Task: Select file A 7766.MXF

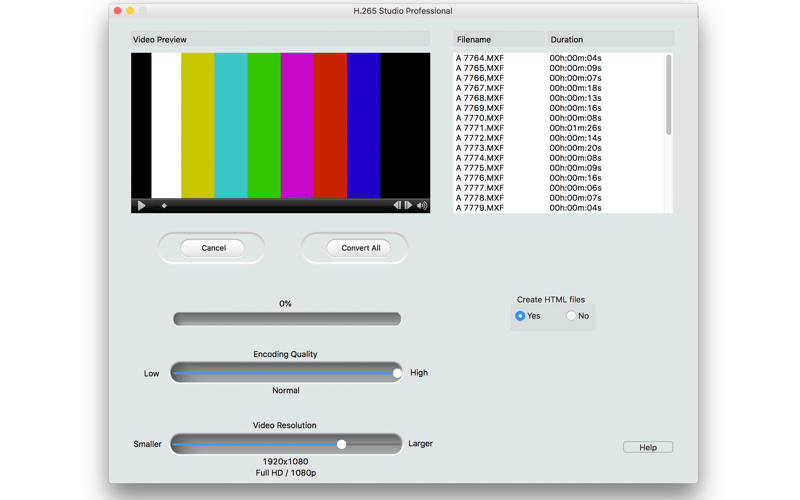Action: pos(480,78)
